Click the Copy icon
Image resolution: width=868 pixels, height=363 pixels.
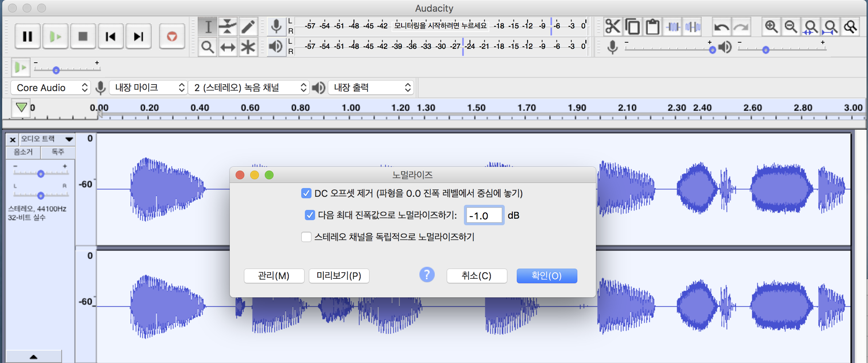coord(633,27)
